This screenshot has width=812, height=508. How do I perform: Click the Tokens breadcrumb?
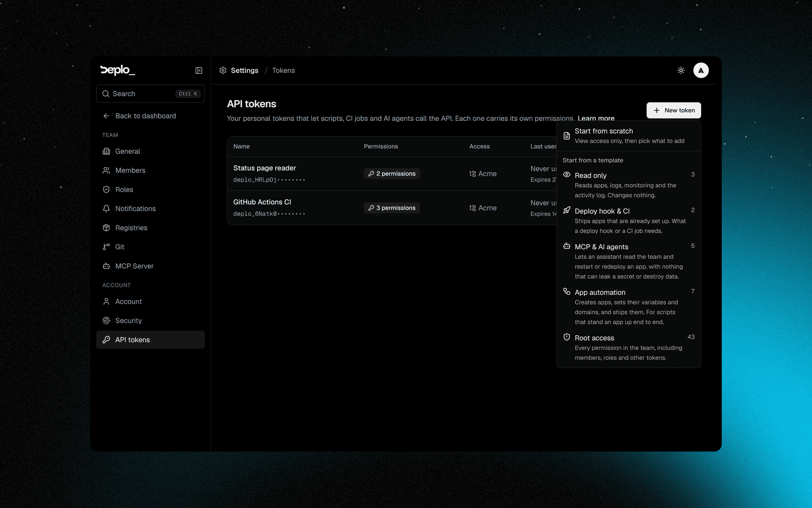pos(283,71)
